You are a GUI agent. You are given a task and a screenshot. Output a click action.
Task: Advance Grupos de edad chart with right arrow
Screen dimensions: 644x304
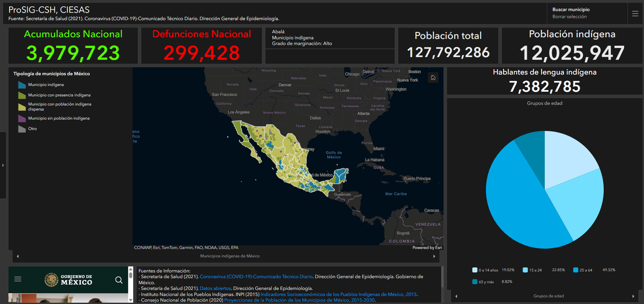(633, 296)
